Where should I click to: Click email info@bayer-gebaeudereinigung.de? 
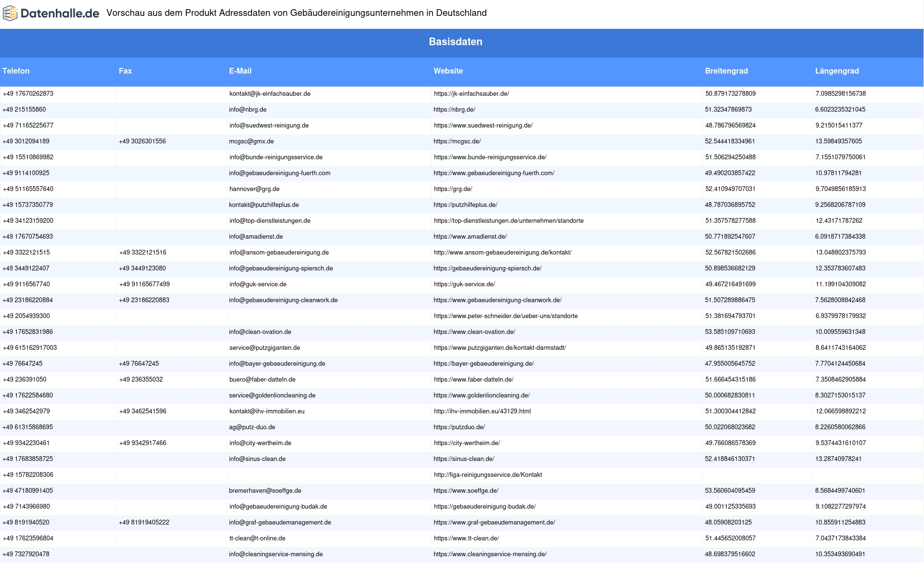pyautogui.click(x=277, y=364)
